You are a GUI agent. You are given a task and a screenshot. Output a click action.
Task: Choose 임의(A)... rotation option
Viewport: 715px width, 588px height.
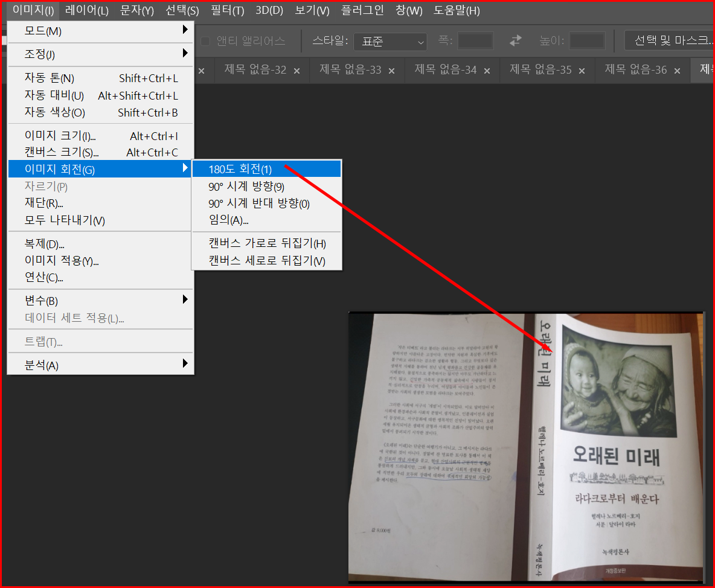coord(267,220)
